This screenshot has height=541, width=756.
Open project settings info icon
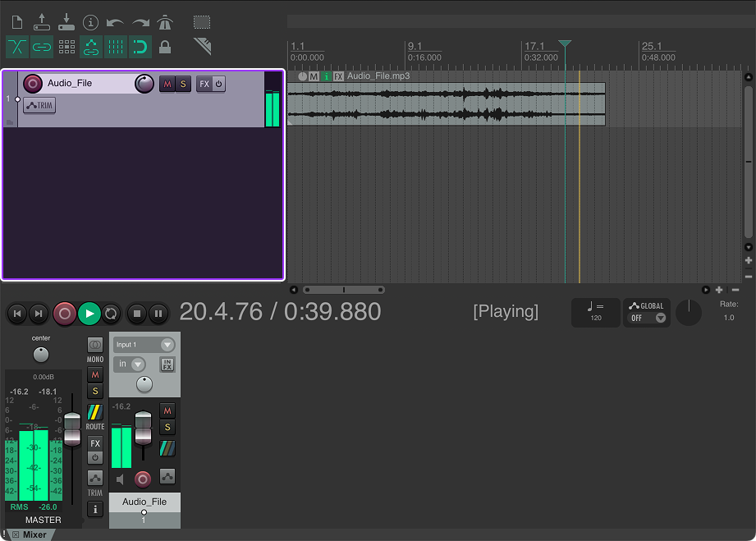[90, 22]
